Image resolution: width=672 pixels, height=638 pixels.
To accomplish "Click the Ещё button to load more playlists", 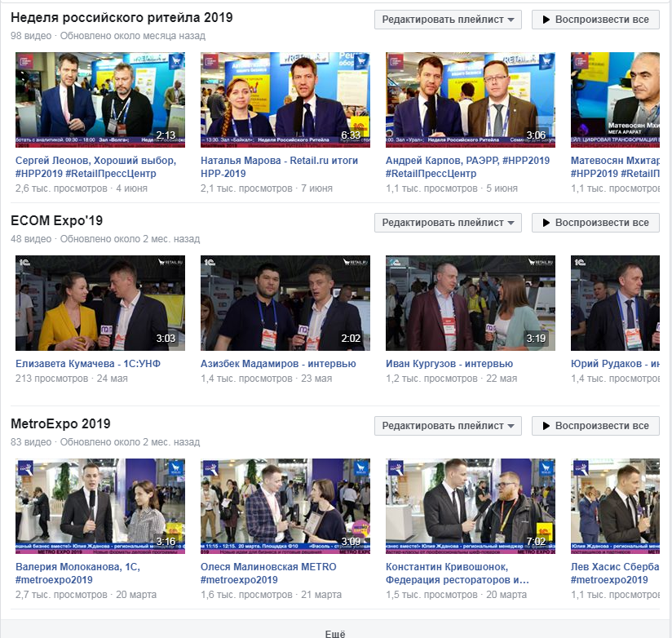I will point(335,634).
